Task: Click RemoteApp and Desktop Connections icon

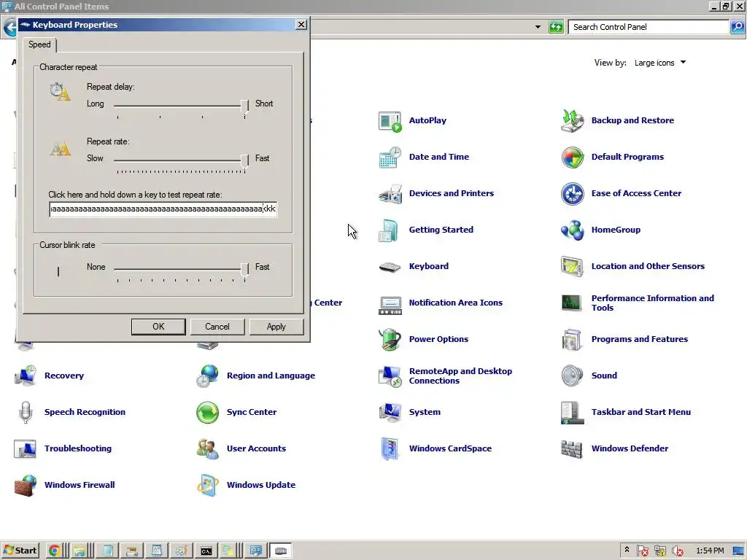Action: click(x=390, y=376)
